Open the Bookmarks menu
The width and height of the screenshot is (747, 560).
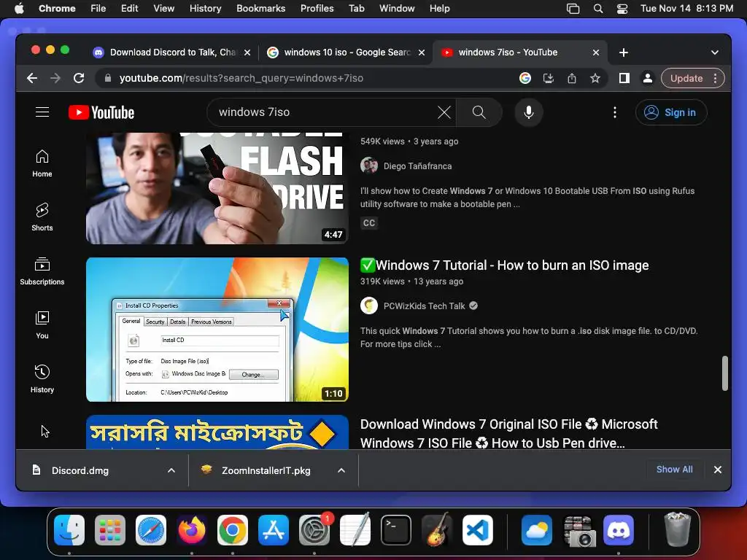point(260,9)
